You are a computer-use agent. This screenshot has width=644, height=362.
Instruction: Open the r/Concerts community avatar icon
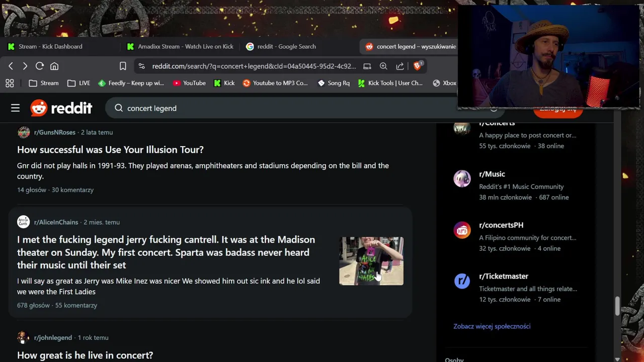pyautogui.click(x=462, y=128)
